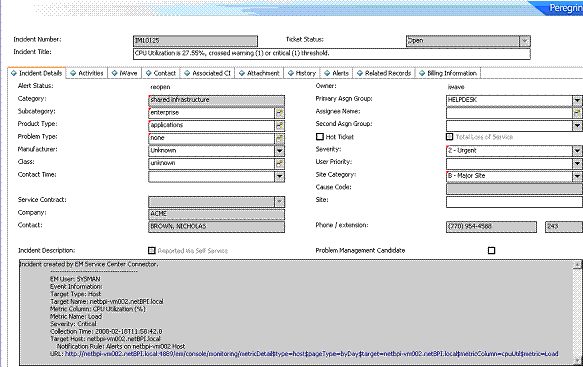This screenshot has height=367, width=583.
Task: Check Problem Management Candidate box
Action: [492, 251]
